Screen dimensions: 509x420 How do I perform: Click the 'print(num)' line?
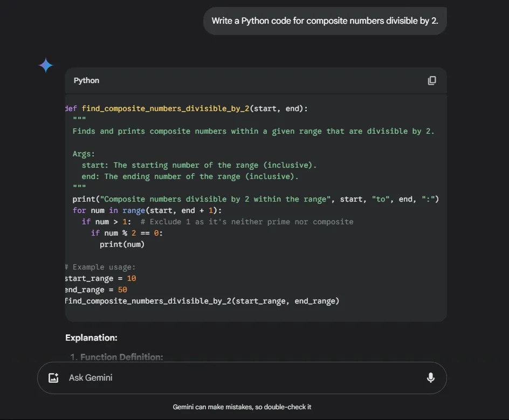pyautogui.click(x=122, y=244)
